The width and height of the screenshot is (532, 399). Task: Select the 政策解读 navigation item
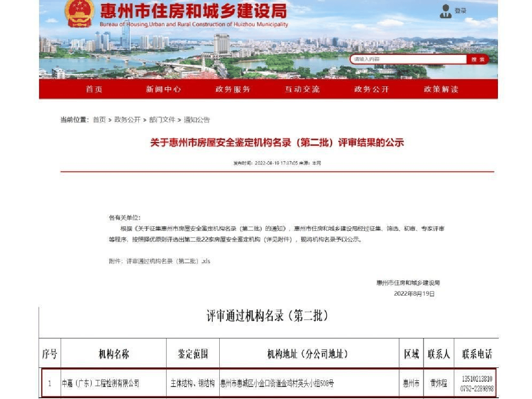(x=441, y=89)
